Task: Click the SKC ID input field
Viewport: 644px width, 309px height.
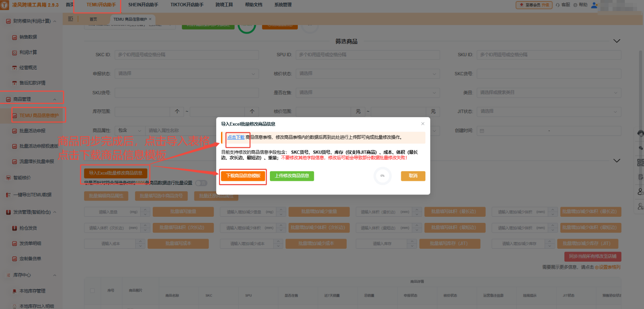Action: (x=187, y=55)
